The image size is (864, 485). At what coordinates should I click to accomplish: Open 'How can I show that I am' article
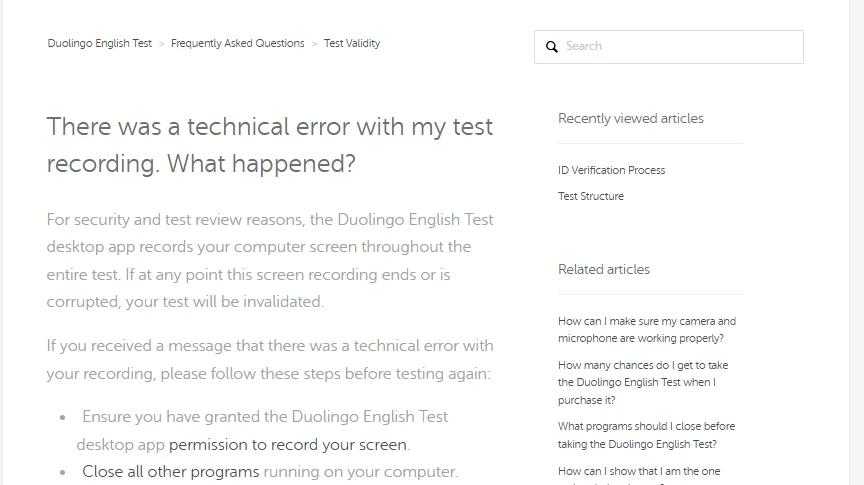click(x=639, y=471)
